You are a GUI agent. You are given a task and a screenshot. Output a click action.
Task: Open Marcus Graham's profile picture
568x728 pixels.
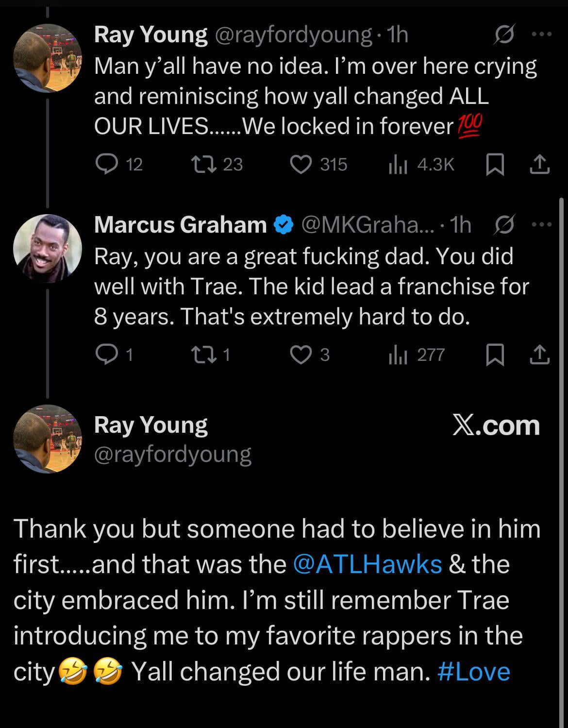pos(47,248)
